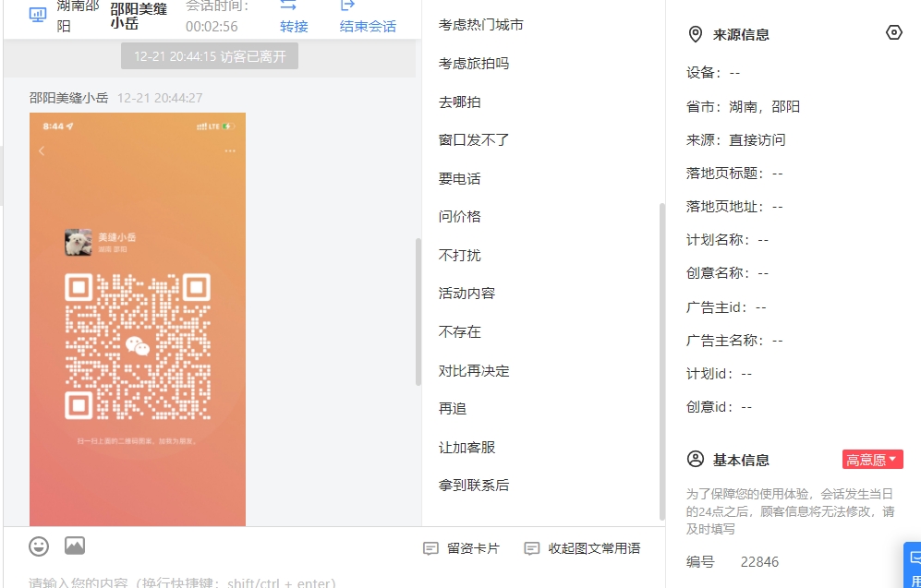Click the 广告主id row

tap(726, 307)
